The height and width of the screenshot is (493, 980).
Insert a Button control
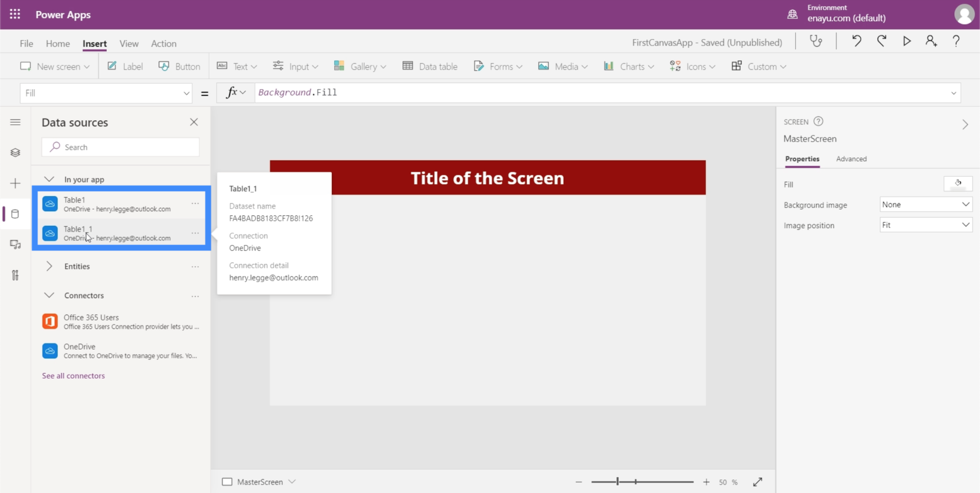pos(180,67)
